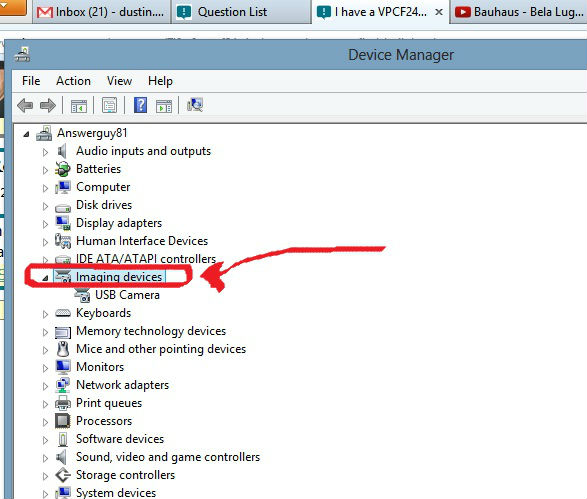The width and height of the screenshot is (587, 499).
Task: Expand the Computer category
Action: coord(45,188)
